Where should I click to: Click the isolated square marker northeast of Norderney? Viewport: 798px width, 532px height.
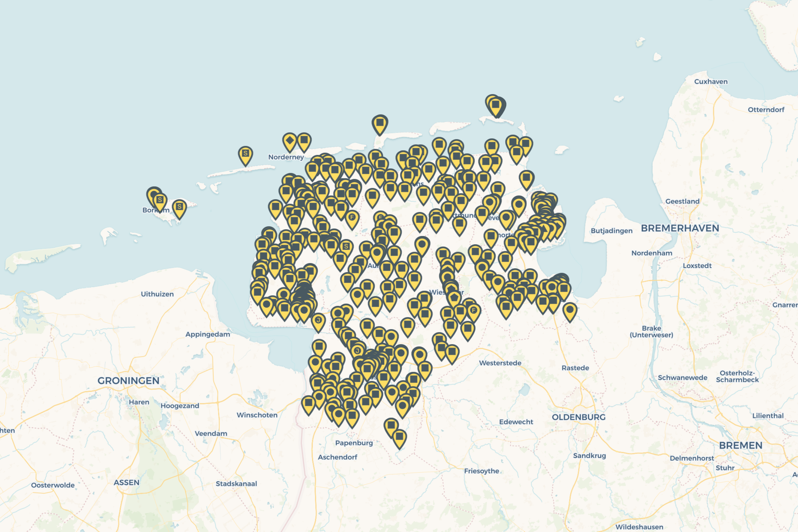[380, 125]
